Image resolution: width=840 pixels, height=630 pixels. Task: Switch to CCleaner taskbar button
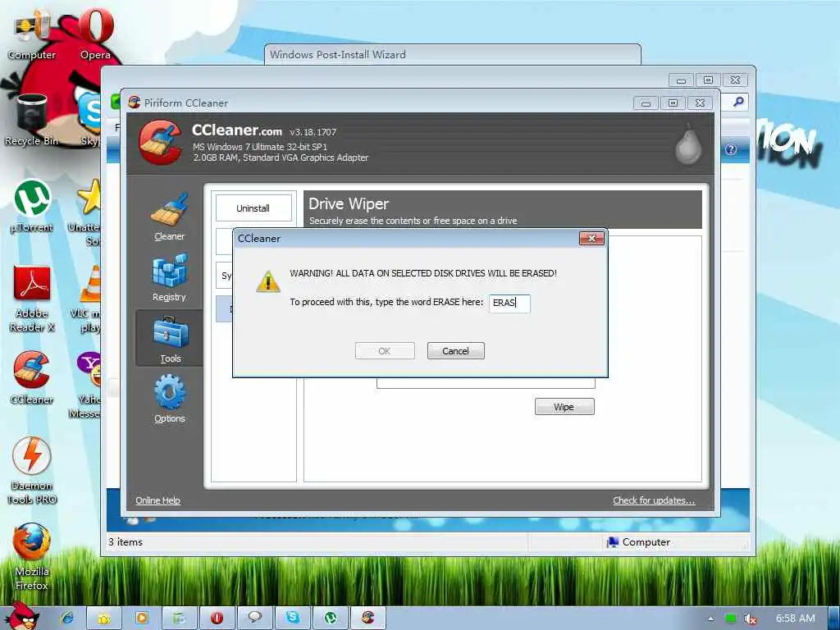tap(368, 619)
